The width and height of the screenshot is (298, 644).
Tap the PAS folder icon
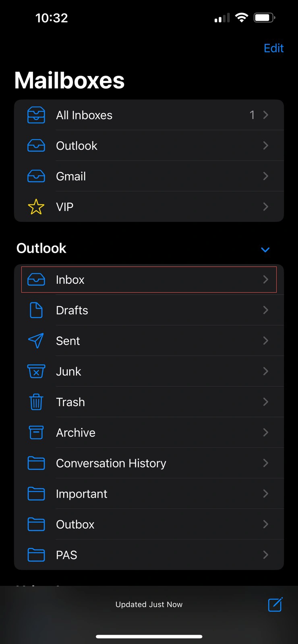pos(36,555)
